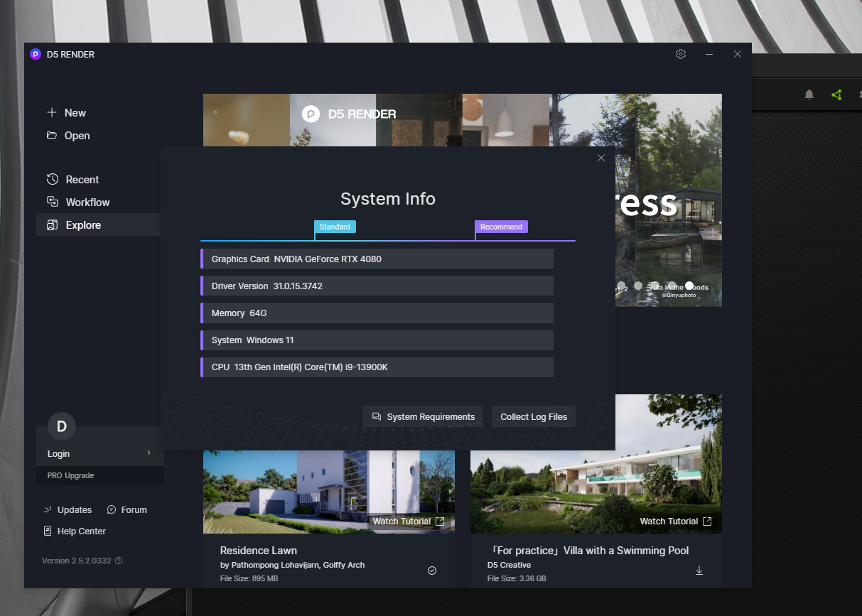Click the Help Center document icon
The image size is (862, 616).
48,531
